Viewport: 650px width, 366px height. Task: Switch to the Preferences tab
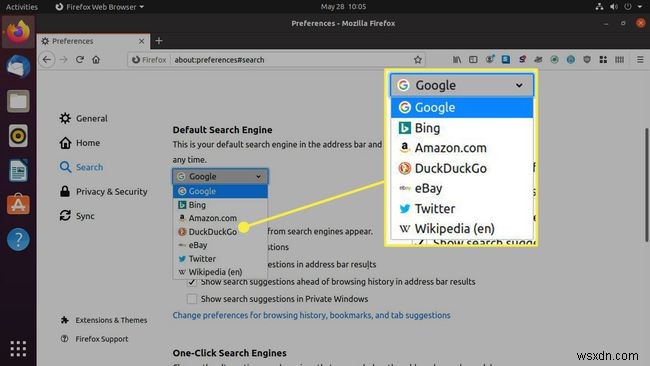pyautogui.click(x=93, y=41)
